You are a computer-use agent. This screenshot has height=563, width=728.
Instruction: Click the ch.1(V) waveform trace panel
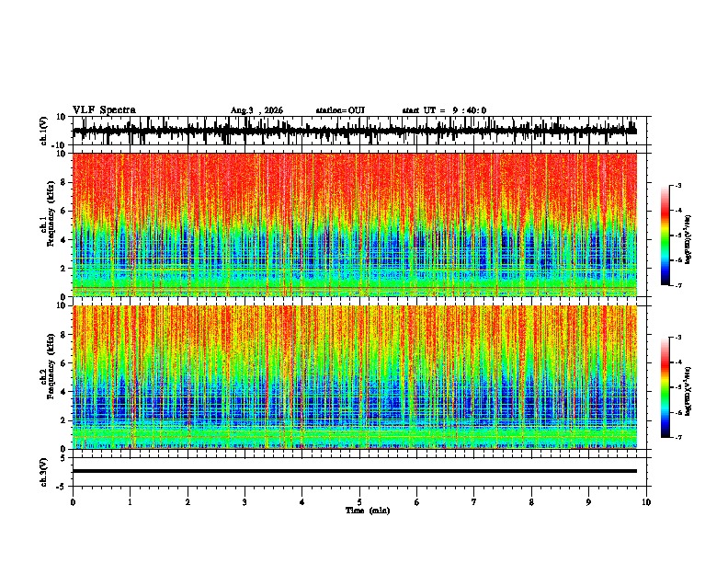[361, 131]
